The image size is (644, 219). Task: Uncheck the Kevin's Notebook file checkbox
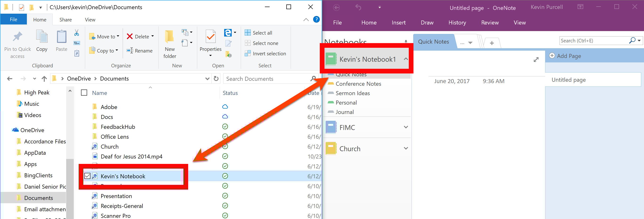tap(87, 176)
